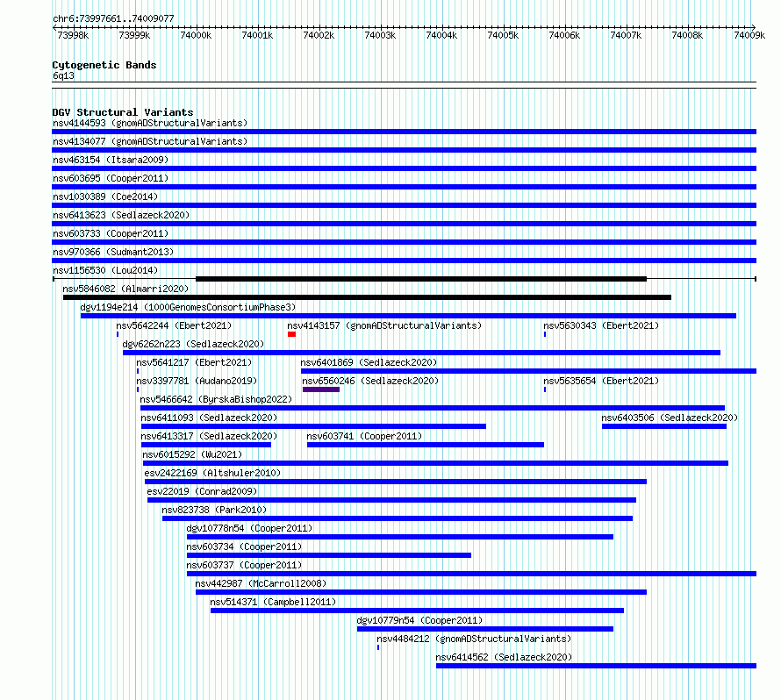
Task: Click the 74003k ruler tick label
Action: (x=380, y=35)
